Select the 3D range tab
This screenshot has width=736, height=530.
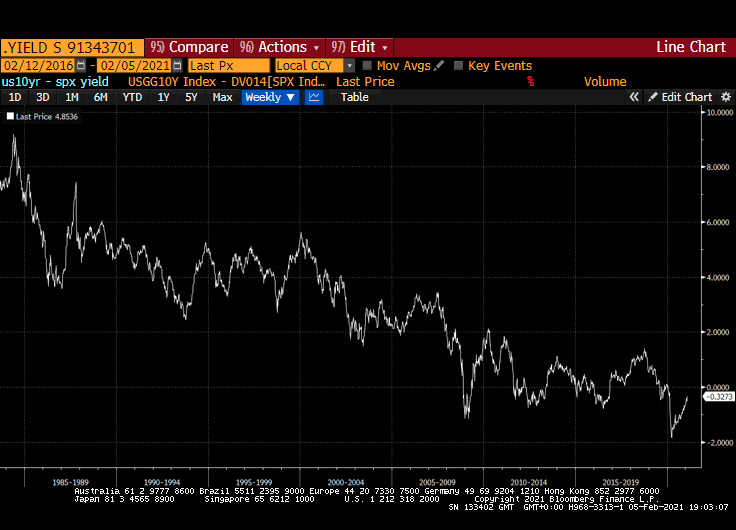[x=43, y=97]
